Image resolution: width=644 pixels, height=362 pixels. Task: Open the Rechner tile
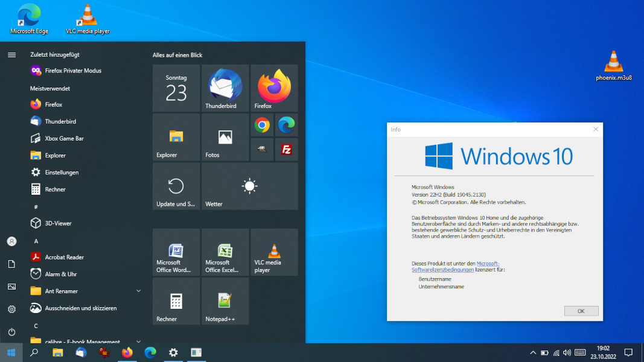[176, 301]
